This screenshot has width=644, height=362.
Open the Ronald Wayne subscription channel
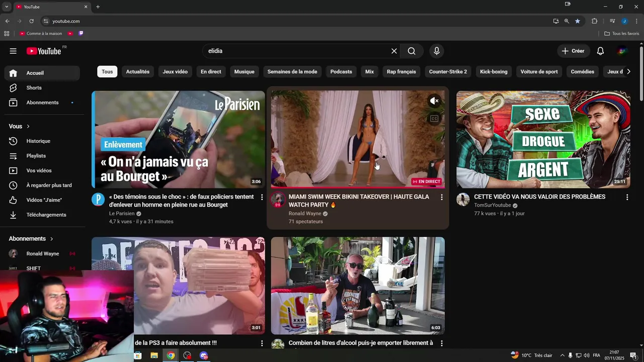click(x=42, y=253)
